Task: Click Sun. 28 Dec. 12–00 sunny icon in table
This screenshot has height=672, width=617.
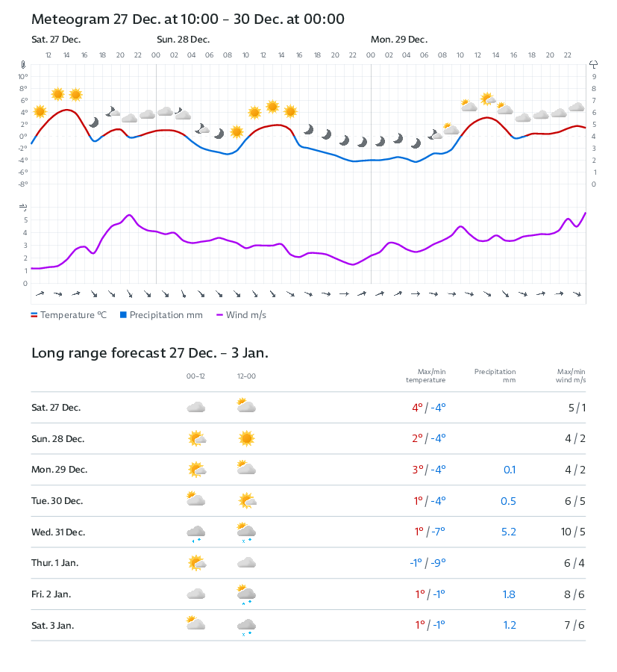Action: tap(246, 438)
